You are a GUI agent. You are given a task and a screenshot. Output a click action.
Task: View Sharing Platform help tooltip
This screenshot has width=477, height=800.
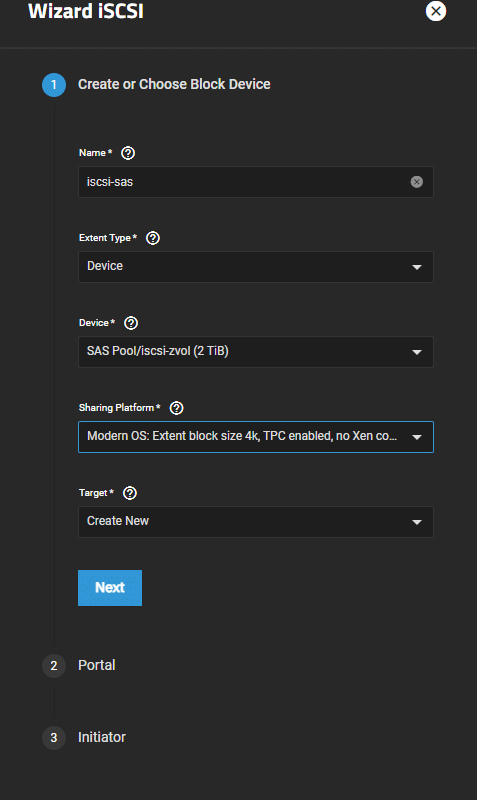pyautogui.click(x=177, y=408)
